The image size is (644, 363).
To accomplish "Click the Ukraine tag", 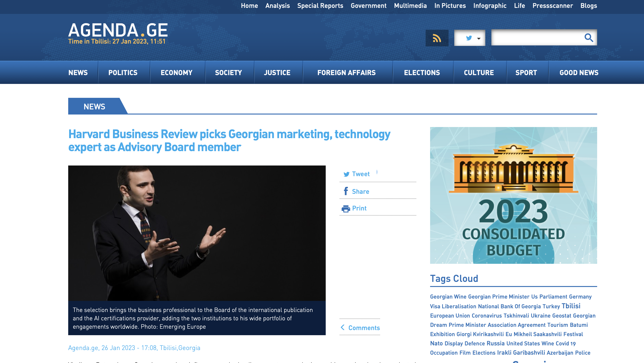I will pos(541,315).
